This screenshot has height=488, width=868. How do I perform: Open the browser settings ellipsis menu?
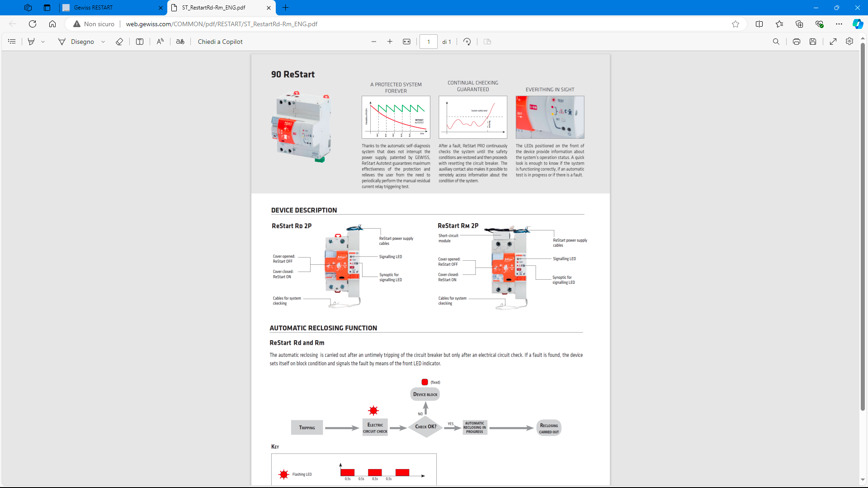839,24
